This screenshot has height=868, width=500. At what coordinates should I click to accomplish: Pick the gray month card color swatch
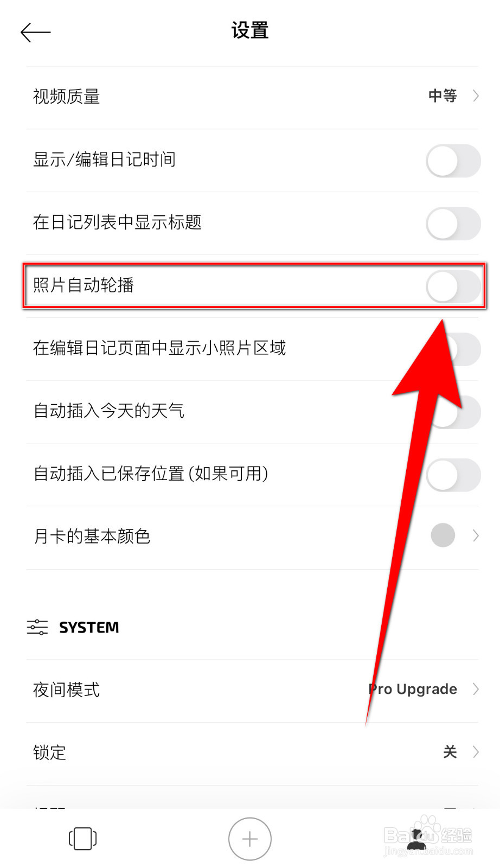[x=443, y=535]
